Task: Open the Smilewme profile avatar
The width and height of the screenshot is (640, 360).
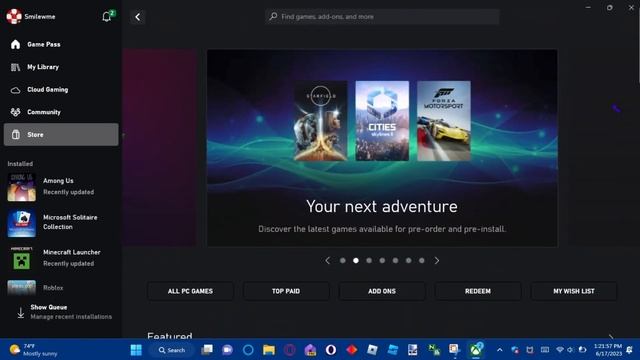Action: click(x=14, y=16)
